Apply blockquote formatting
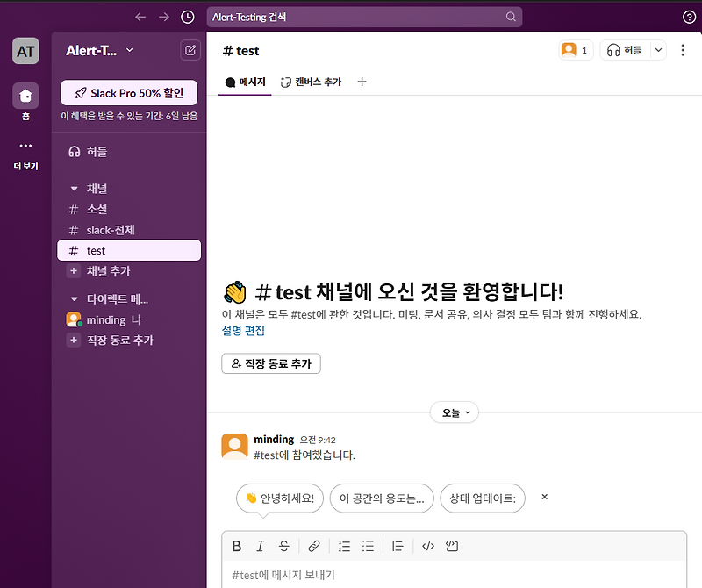This screenshot has width=702, height=588. pos(397,546)
